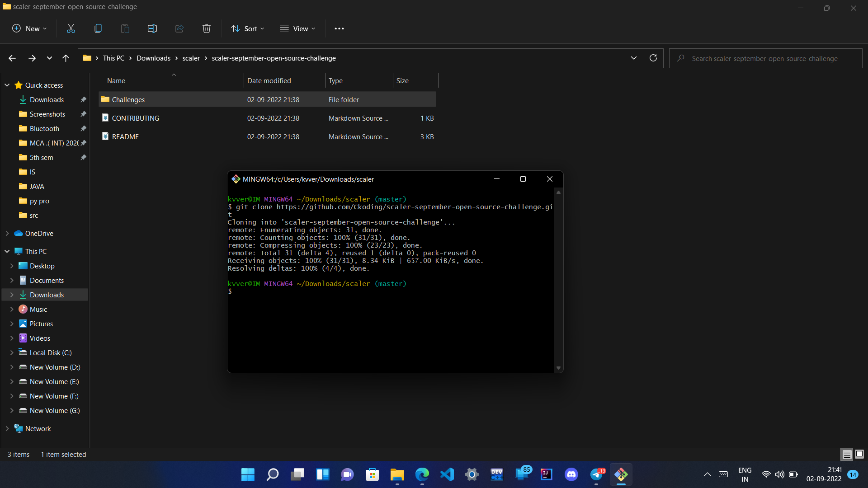
Task: Open Discord from the taskbar
Action: (571, 474)
